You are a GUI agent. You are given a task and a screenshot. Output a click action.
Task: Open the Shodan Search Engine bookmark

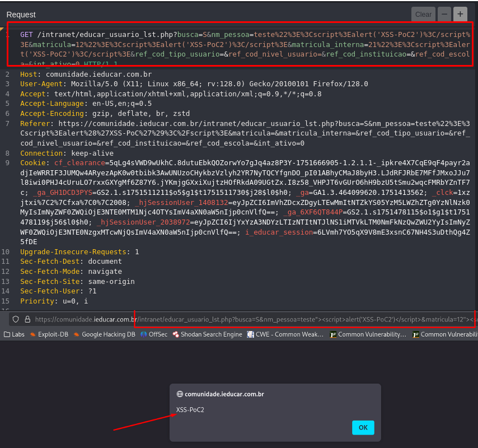[207, 334]
